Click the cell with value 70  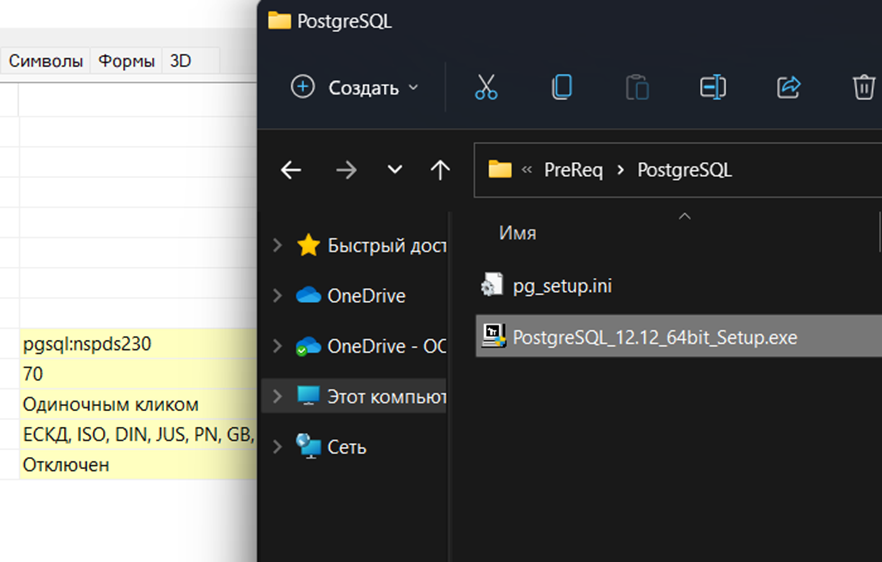point(138,374)
